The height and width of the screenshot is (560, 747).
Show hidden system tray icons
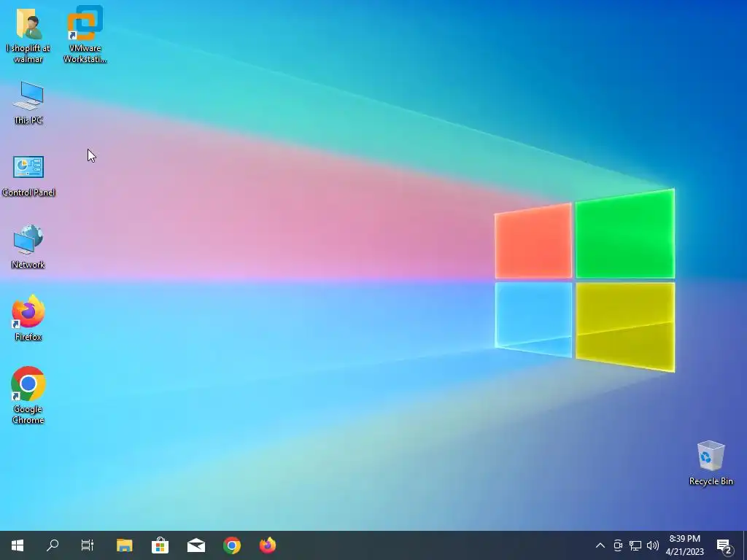(x=600, y=545)
